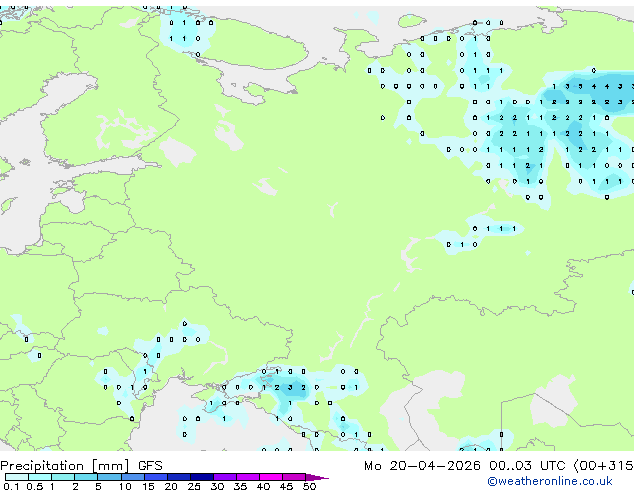Screen dimensions: 634x490
Task: Click the 20 to 25 mm dark blue swatch
Action: click(179, 477)
